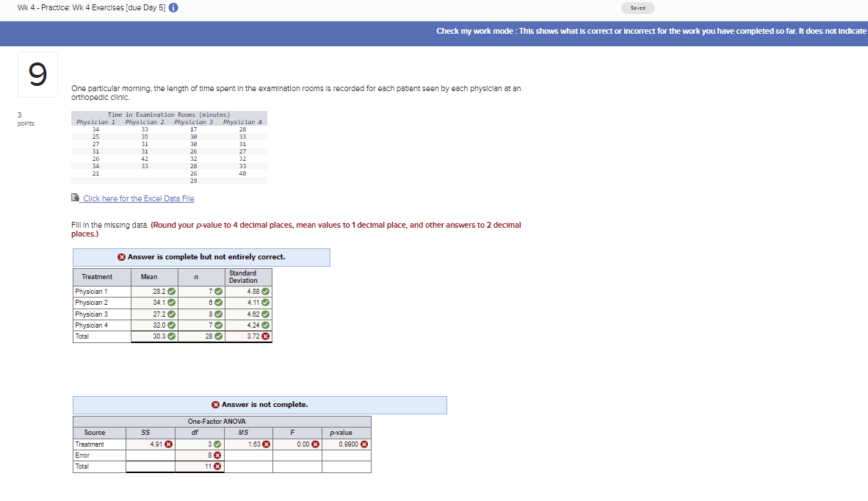This screenshot has height=501, width=868.
Task: Click green check beside Physician 3 n value 8
Action: tap(219, 314)
